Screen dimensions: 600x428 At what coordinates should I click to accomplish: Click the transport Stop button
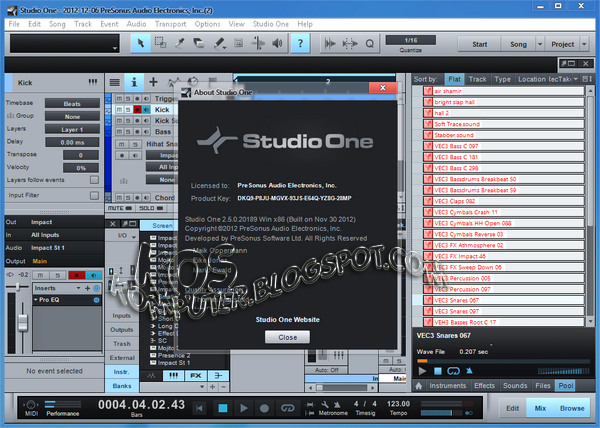point(223,408)
